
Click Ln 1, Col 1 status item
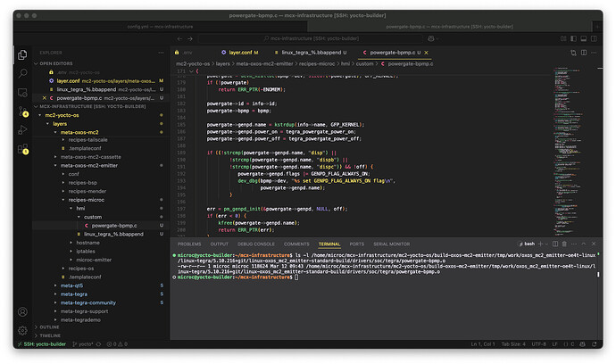[x=483, y=344]
